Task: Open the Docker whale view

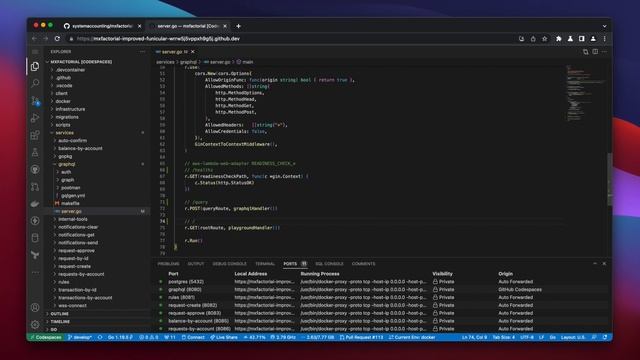Action: pos(35,204)
